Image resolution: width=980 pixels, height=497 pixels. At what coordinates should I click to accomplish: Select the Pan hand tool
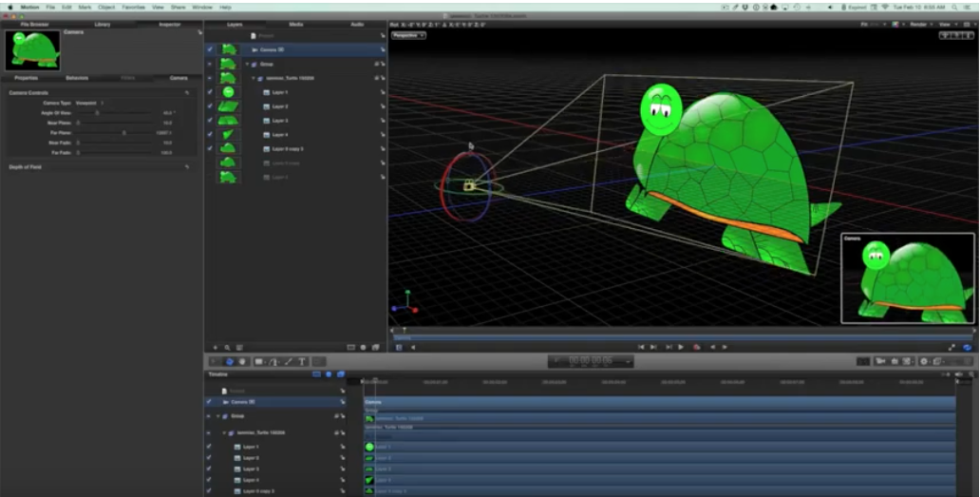(x=242, y=361)
